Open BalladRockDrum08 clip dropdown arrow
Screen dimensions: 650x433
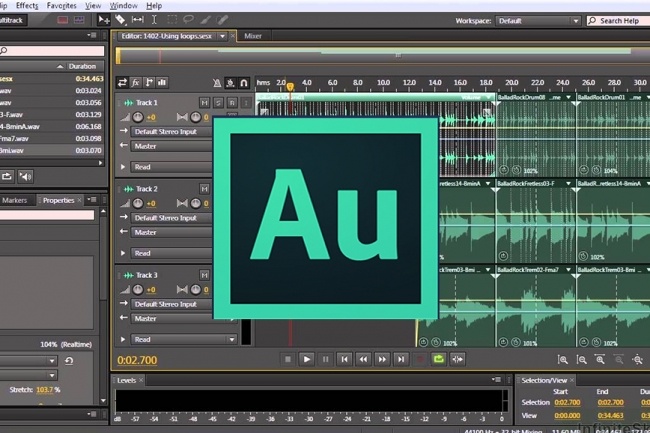568,97
